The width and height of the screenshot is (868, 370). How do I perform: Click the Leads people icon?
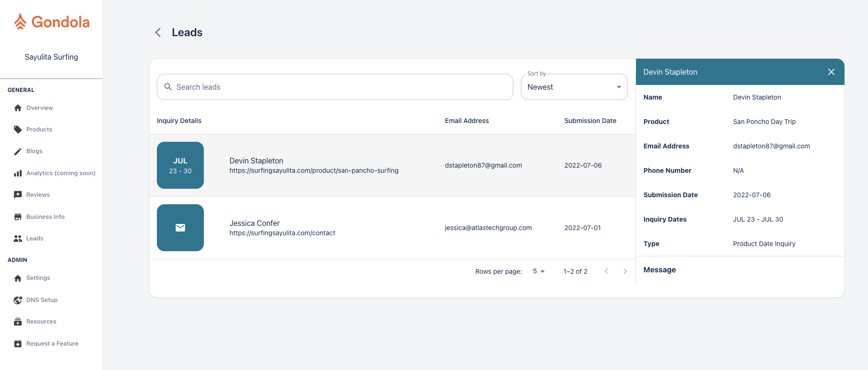tap(18, 239)
